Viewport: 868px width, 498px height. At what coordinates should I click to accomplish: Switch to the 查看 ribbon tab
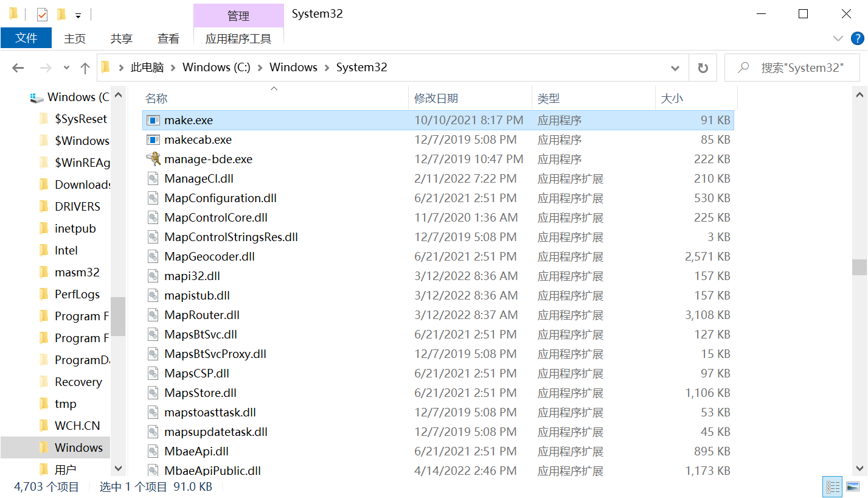click(168, 38)
